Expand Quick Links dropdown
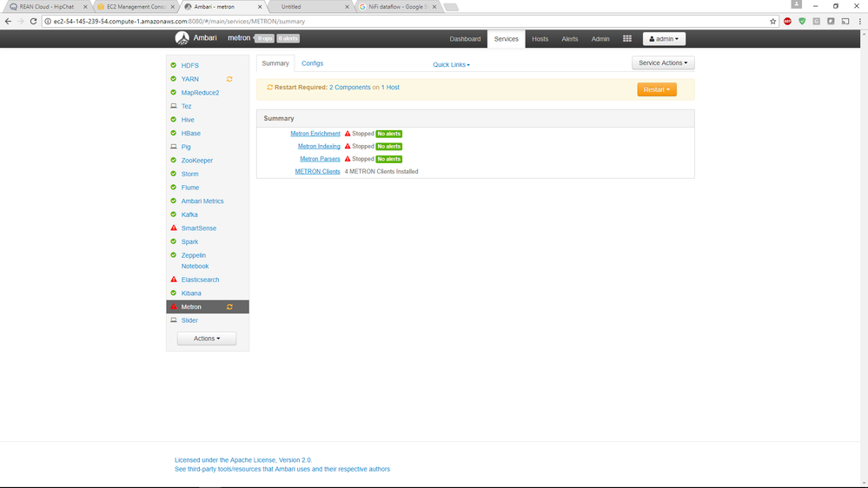 click(451, 65)
